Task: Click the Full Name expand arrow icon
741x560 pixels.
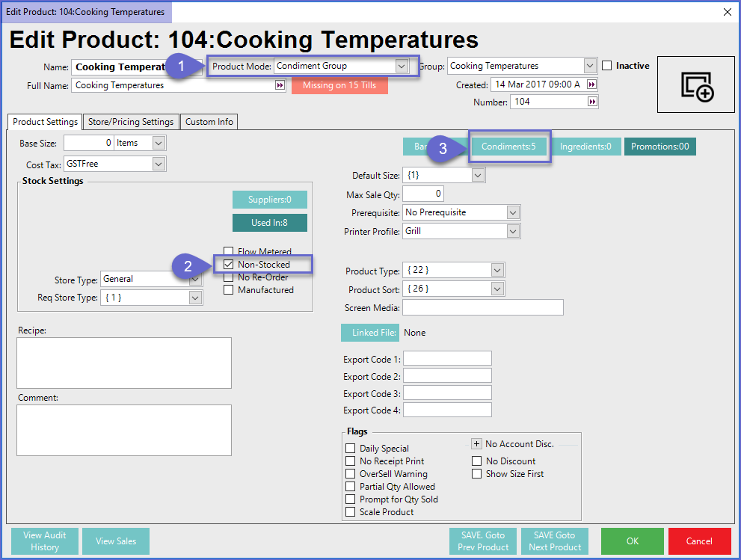Action: click(x=280, y=86)
